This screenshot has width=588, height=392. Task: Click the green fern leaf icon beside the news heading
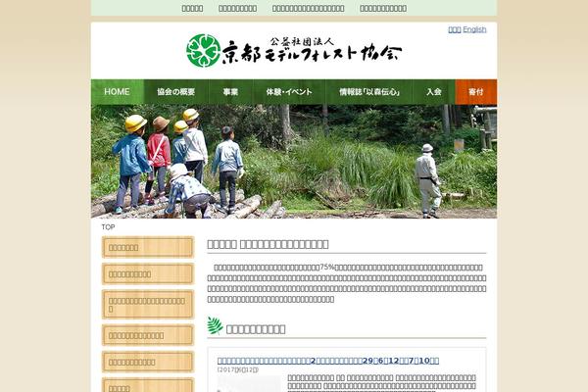215,325
